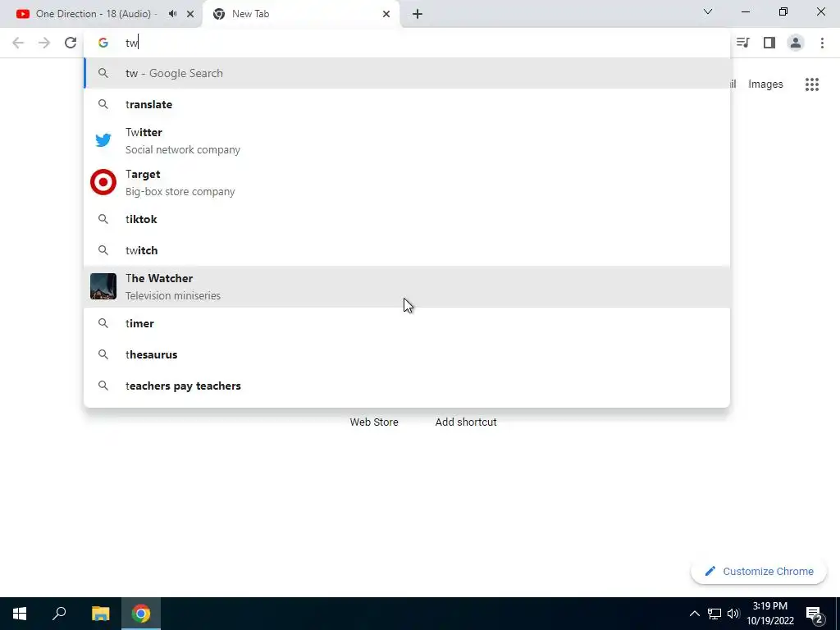Image resolution: width=840 pixels, height=630 pixels.
Task: Open a new tab with plus button
Action: 418,14
